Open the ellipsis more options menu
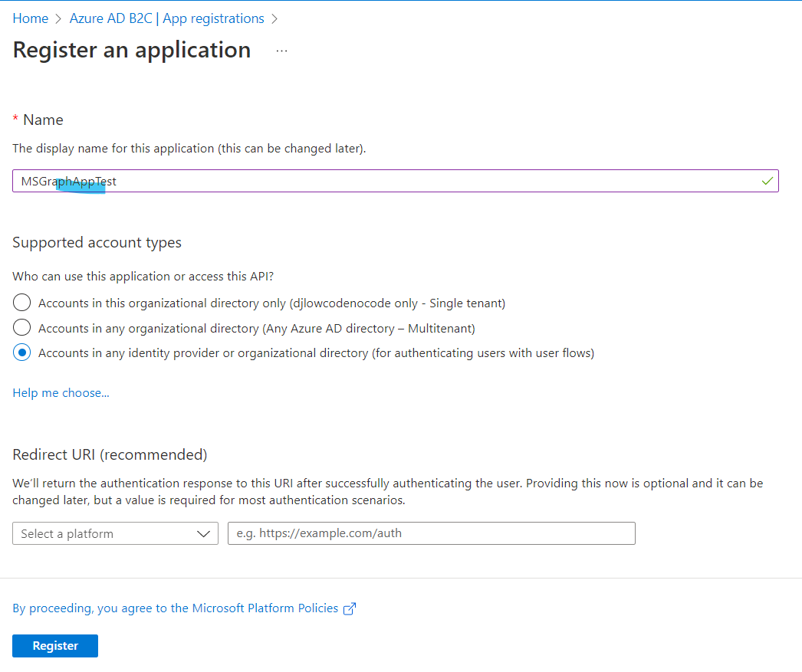 [x=281, y=51]
